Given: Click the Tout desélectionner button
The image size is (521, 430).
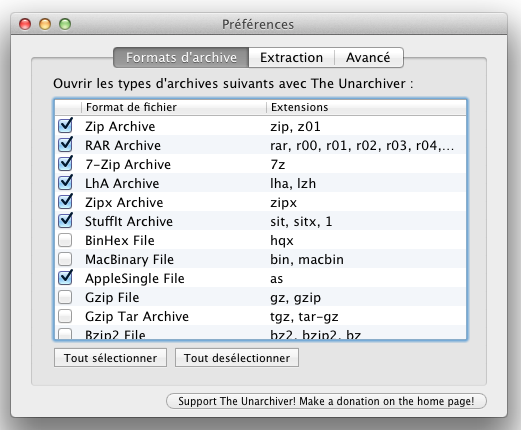Looking at the screenshot, I should click(x=237, y=358).
